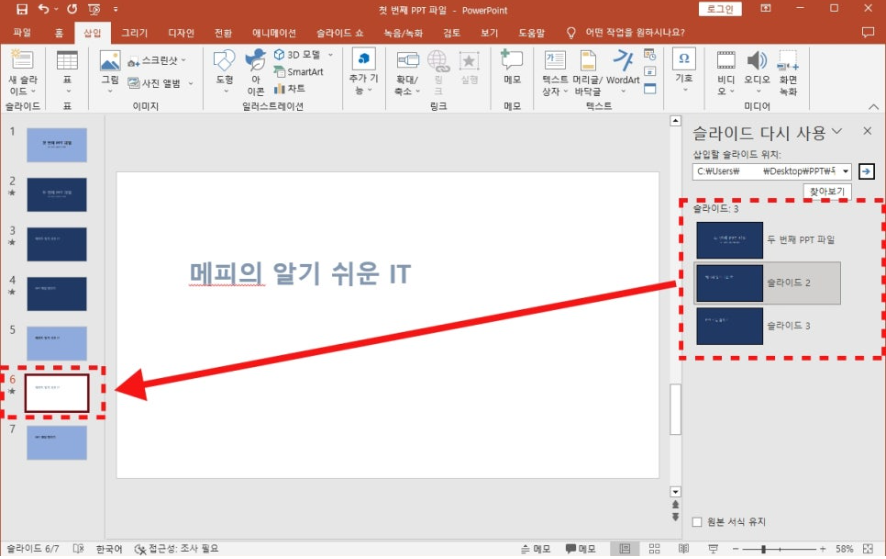Load slides with arrow button beside path

pos(866,171)
